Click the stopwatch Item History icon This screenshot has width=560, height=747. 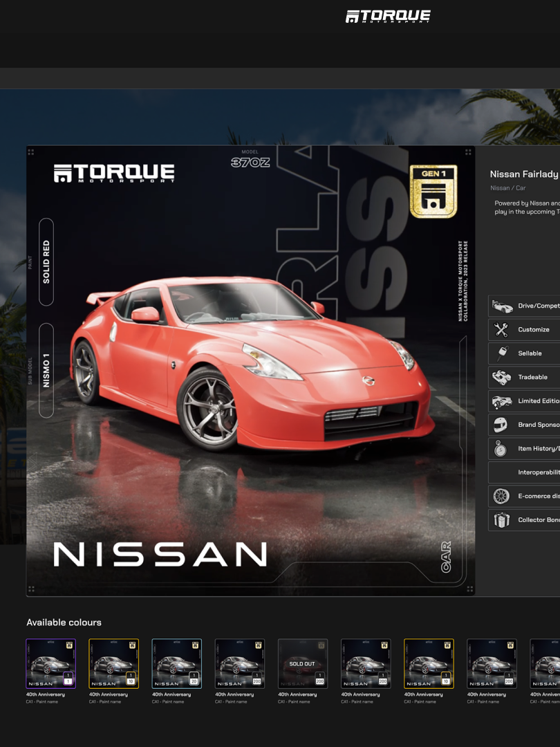[501, 449]
